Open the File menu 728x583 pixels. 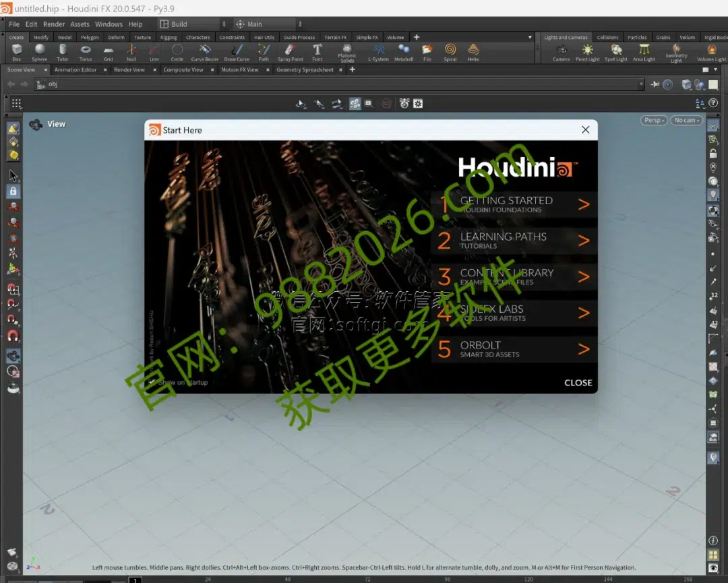coord(14,24)
